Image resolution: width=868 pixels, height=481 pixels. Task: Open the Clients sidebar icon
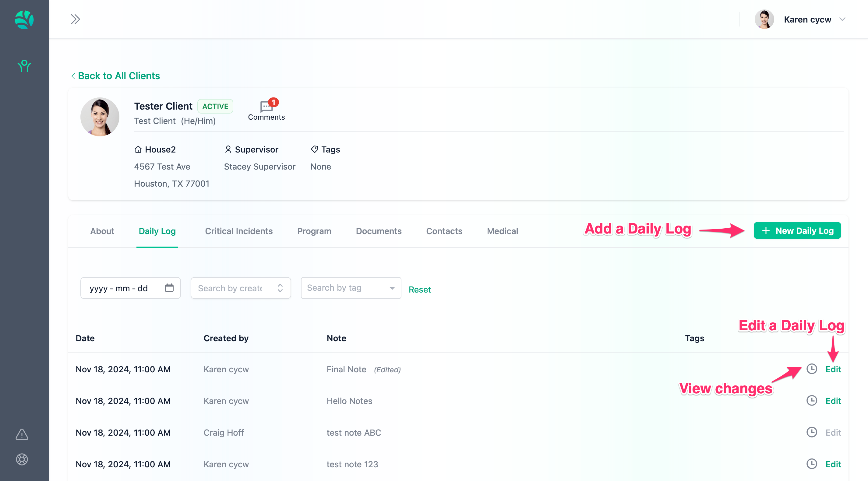(x=24, y=66)
